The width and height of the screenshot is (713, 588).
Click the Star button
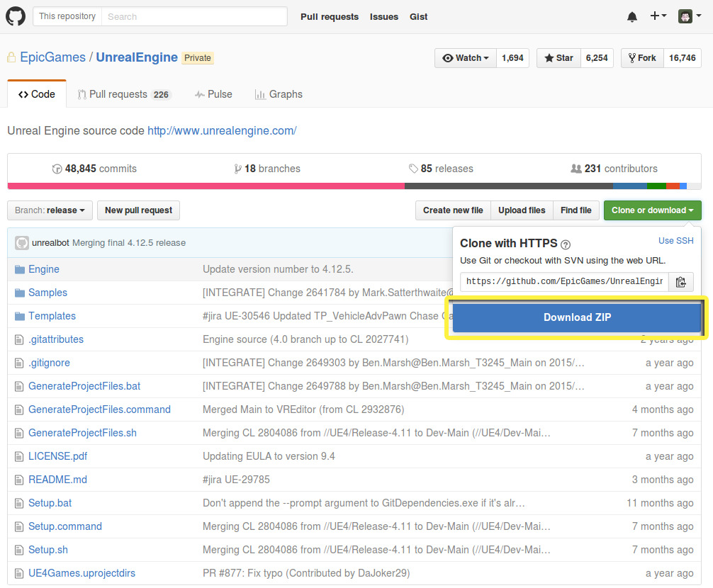coord(558,58)
